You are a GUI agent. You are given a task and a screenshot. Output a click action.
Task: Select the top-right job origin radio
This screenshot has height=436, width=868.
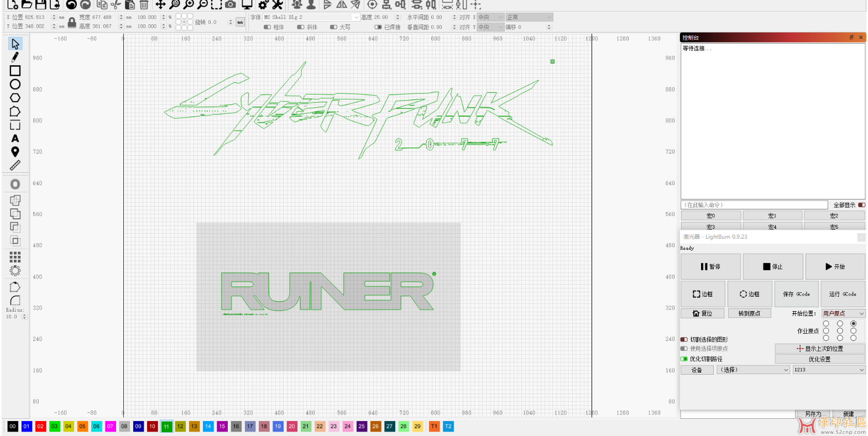pos(854,324)
